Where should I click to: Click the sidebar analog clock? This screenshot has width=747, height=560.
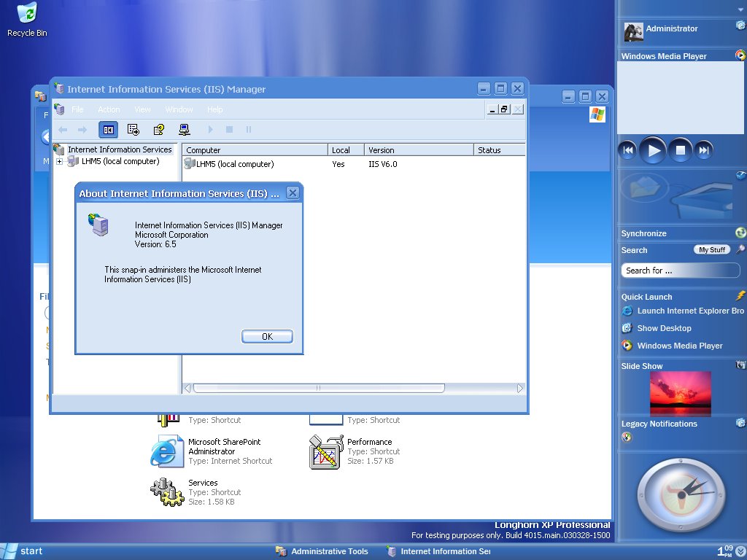[x=681, y=495]
